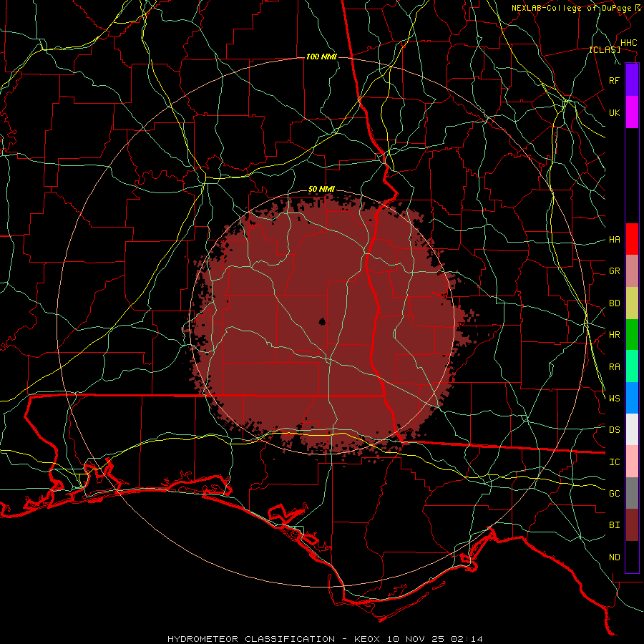
Task: Click the white DS legend color swatch
Action: point(632,429)
